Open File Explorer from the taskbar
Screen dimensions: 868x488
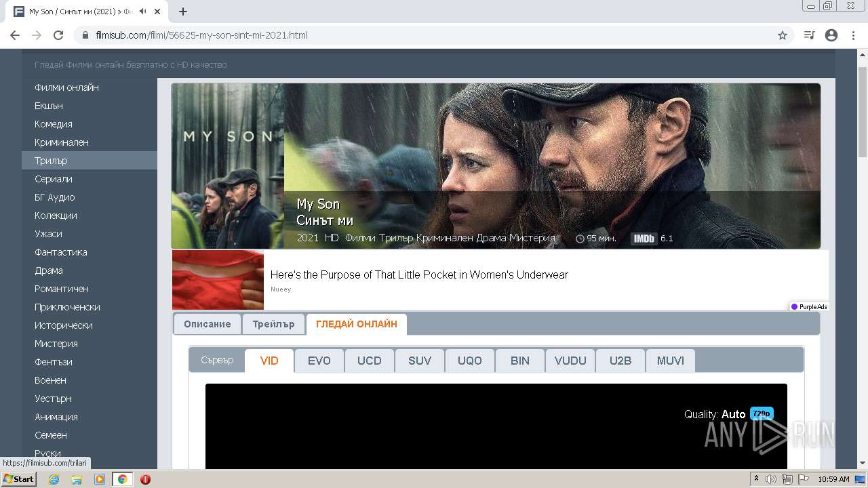click(x=77, y=479)
